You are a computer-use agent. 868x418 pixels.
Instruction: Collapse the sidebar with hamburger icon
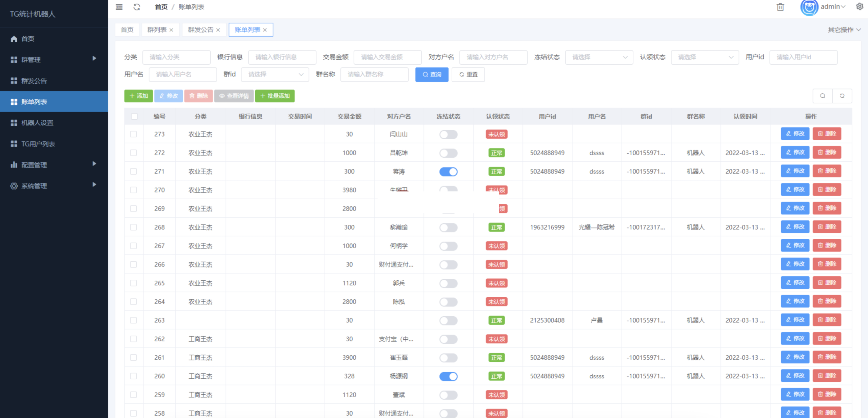119,7
